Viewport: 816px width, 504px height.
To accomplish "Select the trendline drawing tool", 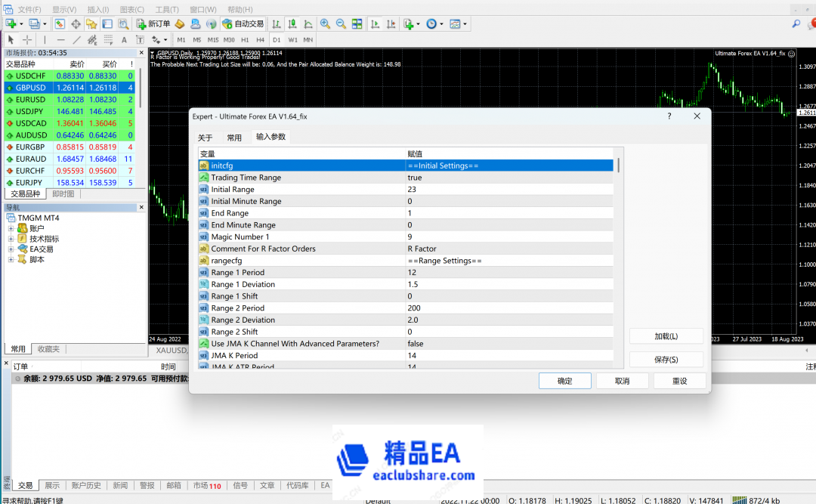I will pos(76,39).
